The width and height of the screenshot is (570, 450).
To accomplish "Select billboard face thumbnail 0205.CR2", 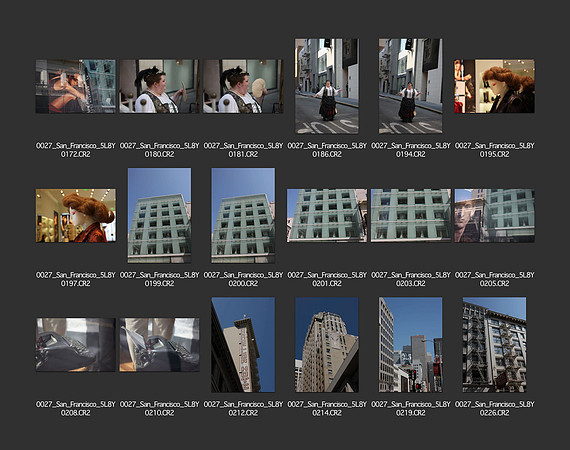I will point(494,216).
